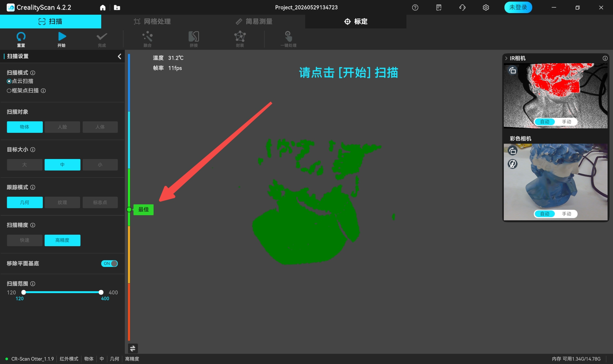This screenshot has width=613, height=364.
Task: Collapse the 扫描设置 panel with chevron
Action: [x=119, y=57]
